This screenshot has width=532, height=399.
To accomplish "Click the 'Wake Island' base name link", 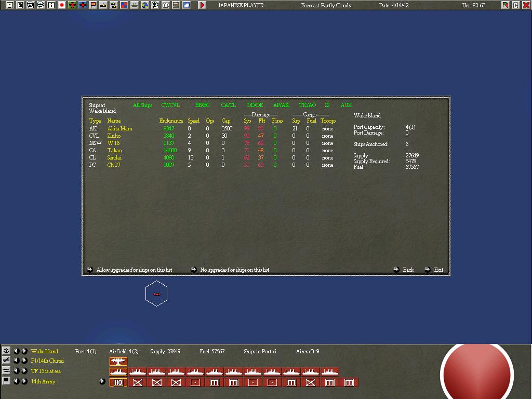I will coord(45,351).
